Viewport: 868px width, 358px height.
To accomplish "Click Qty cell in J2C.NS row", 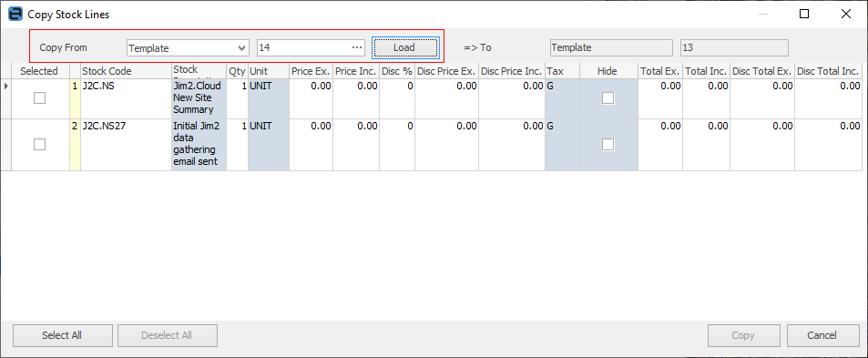I will [x=238, y=98].
